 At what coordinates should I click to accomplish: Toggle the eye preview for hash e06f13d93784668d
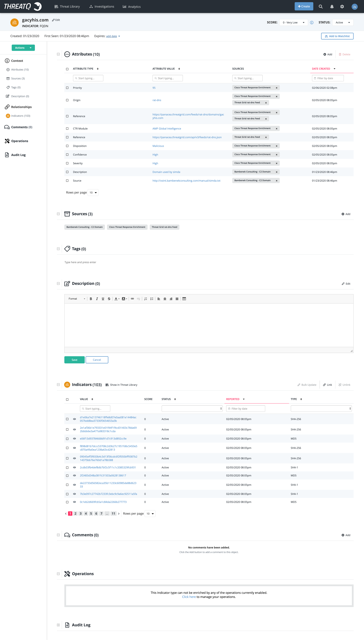coord(74,439)
